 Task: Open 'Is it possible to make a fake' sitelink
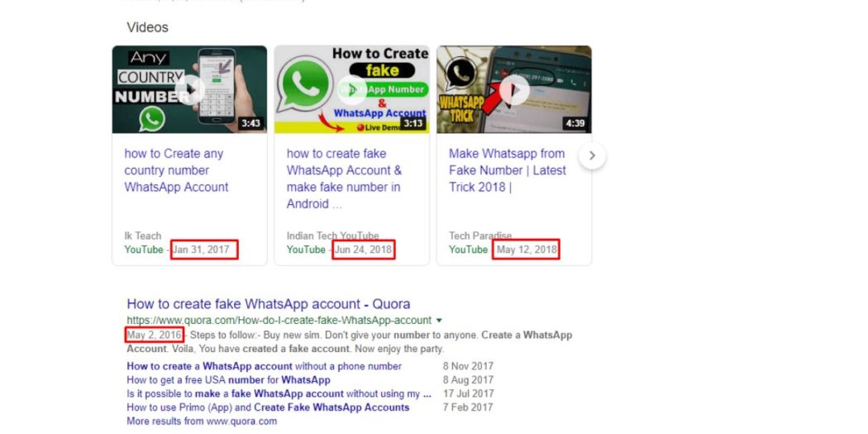(279, 393)
